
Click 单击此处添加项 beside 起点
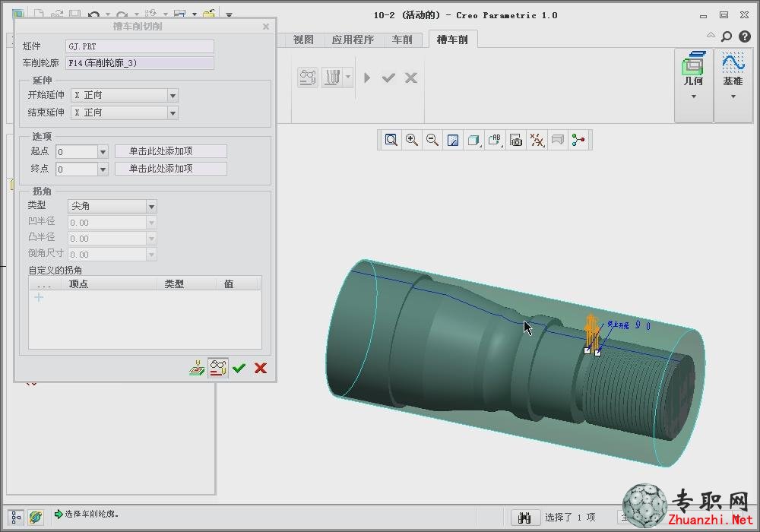coord(170,151)
